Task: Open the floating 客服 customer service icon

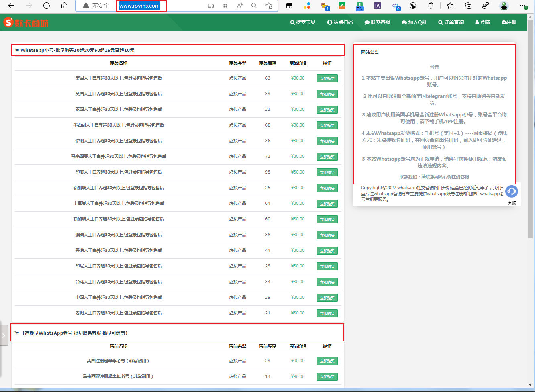Action: (512, 192)
